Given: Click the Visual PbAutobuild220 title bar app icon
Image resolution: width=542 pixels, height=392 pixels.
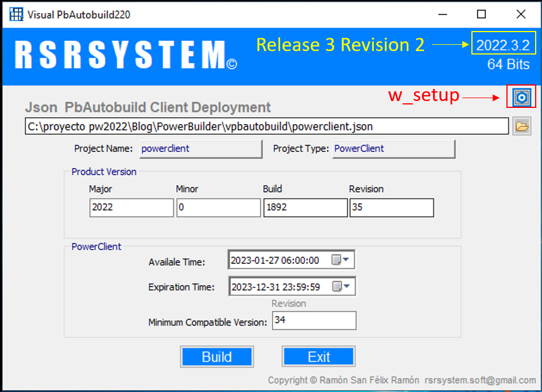Looking at the screenshot, I should tap(16, 14).
